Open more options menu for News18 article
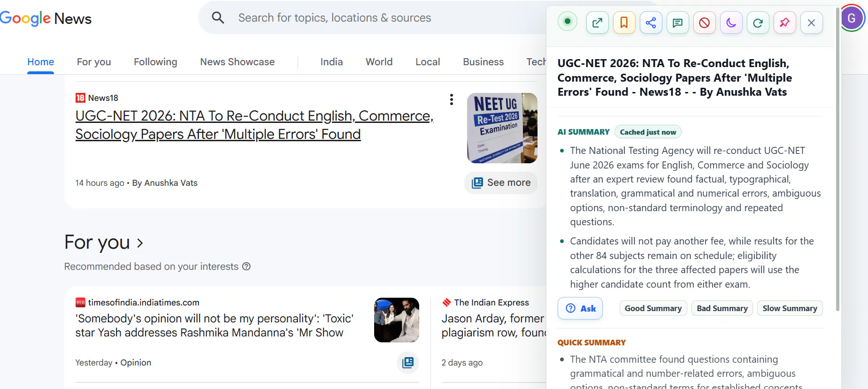The image size is (868, 389). pos(451,99)
